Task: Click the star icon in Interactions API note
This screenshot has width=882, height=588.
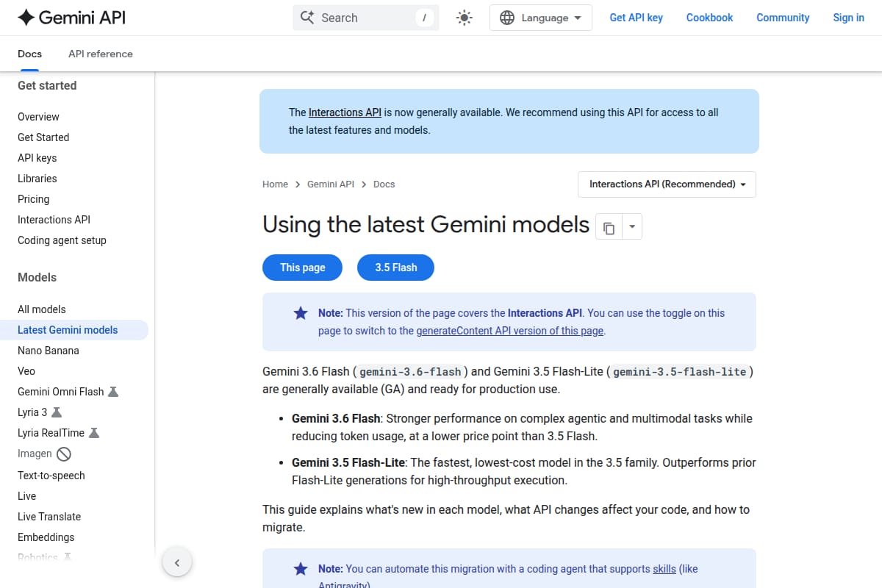Action: tap(301, 313)
